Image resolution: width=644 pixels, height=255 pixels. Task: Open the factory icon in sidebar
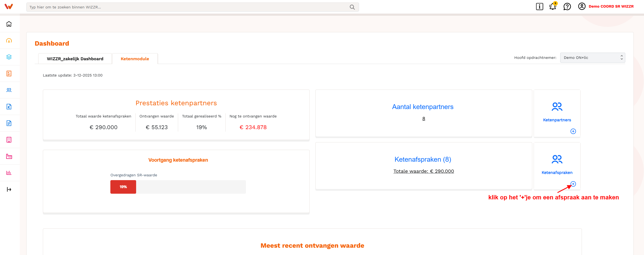9,156
